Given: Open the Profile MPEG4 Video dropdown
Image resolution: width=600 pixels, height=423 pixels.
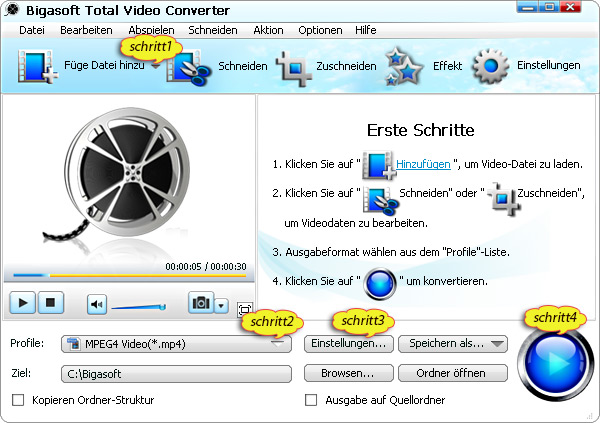Looking at the screenshot, I should (176, 344).
